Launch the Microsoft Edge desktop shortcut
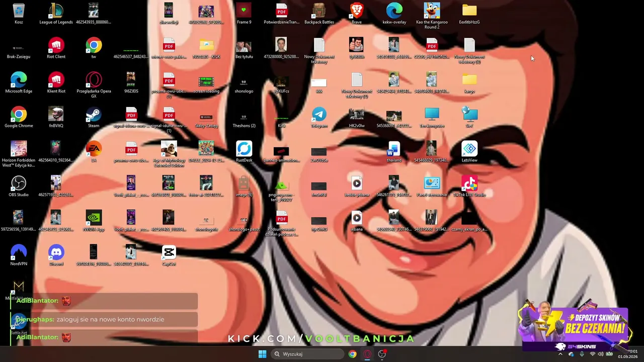Screen dimensions: 644x362 tap(19, 83)
